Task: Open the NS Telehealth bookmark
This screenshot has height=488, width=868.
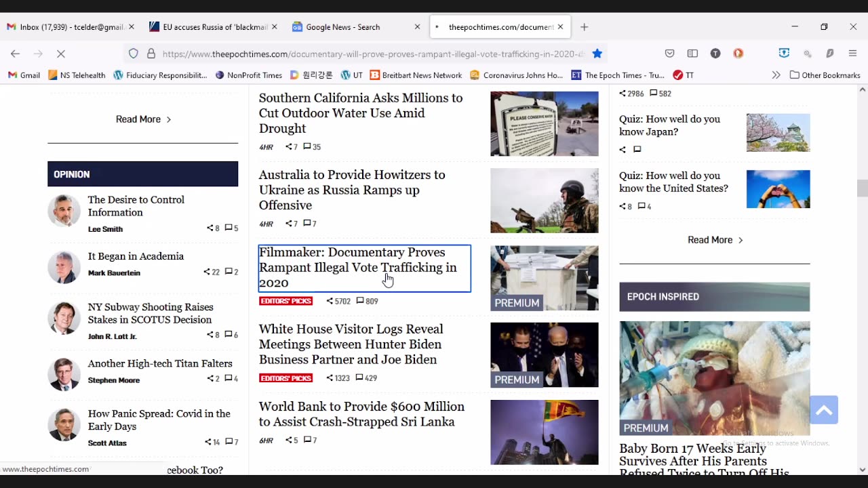Action: tap(77, 75)
